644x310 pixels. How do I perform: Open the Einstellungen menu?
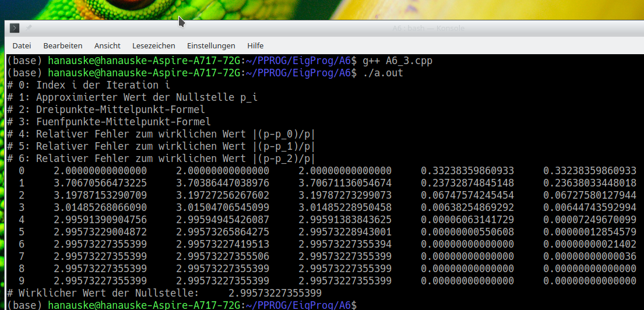(211, 45)
